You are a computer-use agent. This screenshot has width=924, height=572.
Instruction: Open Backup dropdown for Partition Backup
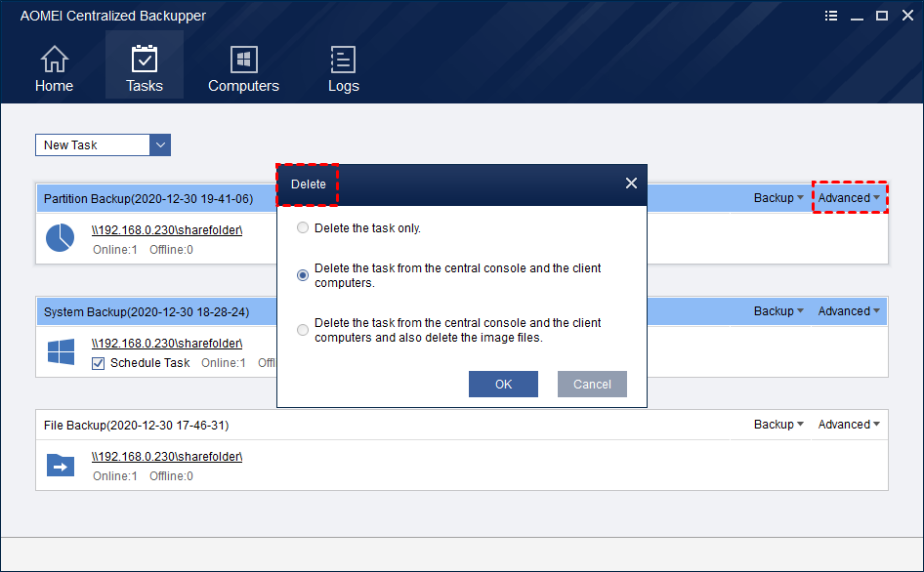pos(778,198)
